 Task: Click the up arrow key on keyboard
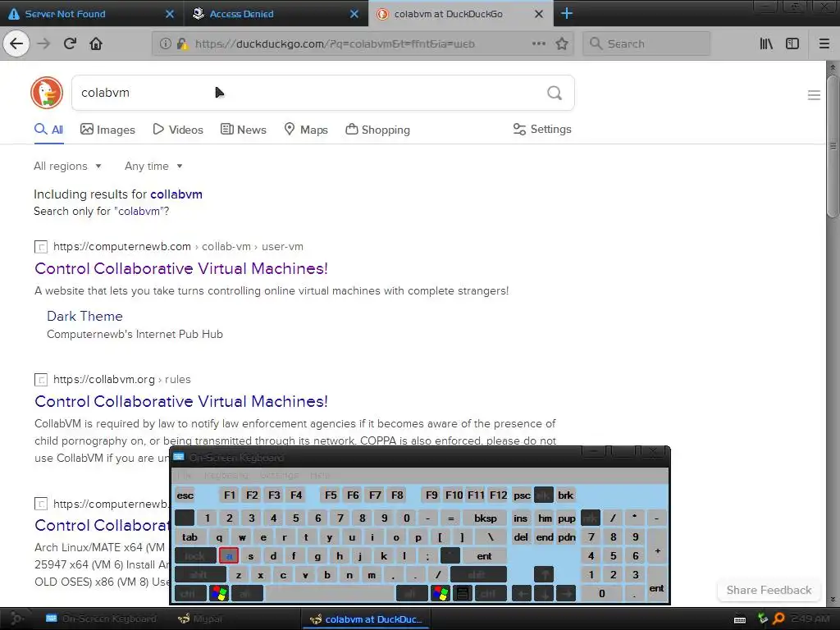[x=544, y=574]
